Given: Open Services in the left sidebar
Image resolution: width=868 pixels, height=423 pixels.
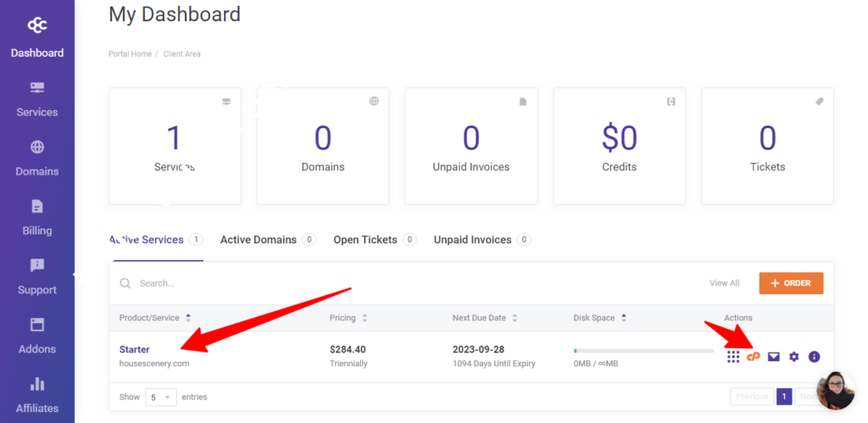Looking at the screenshot, I should 37,99.
